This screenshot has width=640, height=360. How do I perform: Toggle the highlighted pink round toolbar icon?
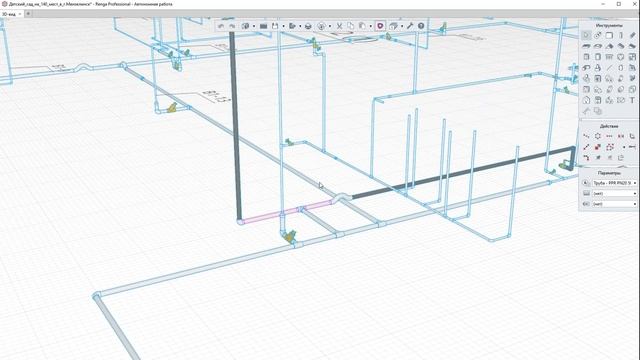(380, 26)
